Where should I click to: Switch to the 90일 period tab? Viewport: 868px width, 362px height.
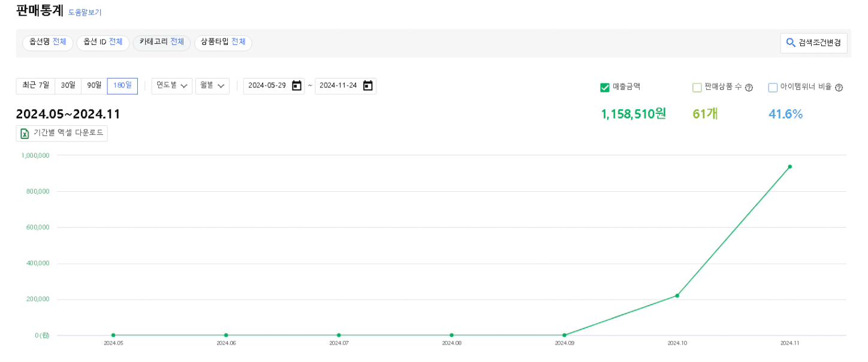tap(94, 86)
